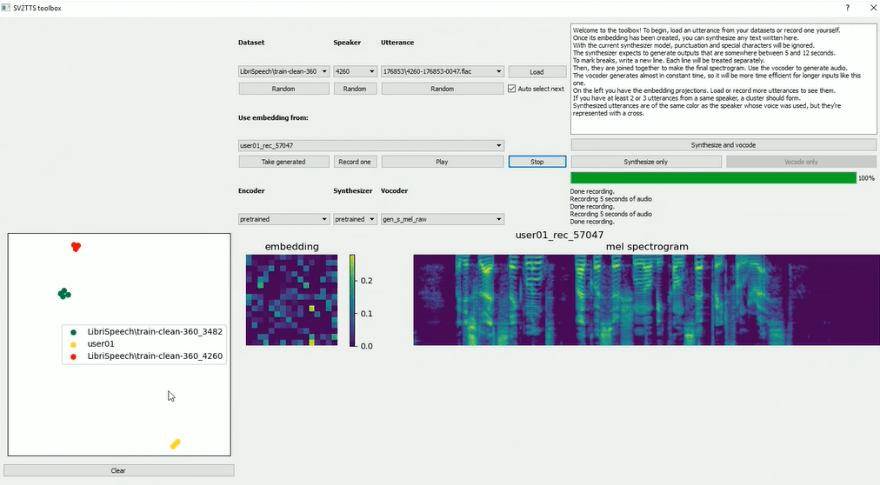Open the Dataset dropdown
Viewport: 880px width, 485px height.
click(284, 71)
